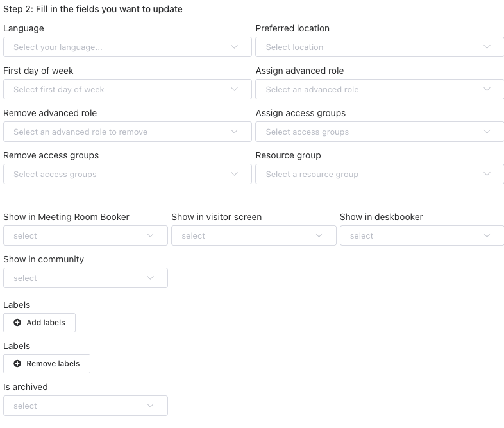The width and height of the screenshot is (504, 428).
Task: Click the Resource group chevron icon
Action: [487, 174]
